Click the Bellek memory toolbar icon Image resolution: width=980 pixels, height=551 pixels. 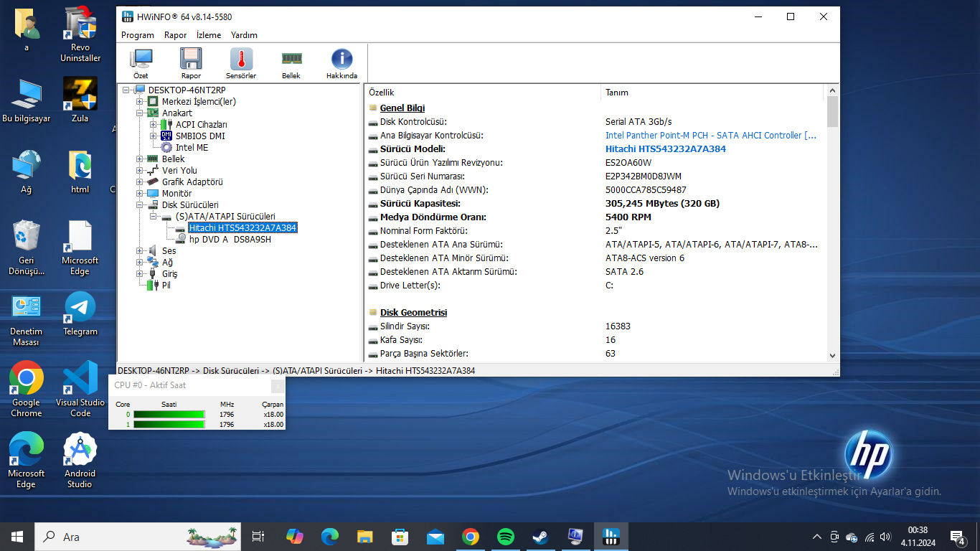point(291,63)
